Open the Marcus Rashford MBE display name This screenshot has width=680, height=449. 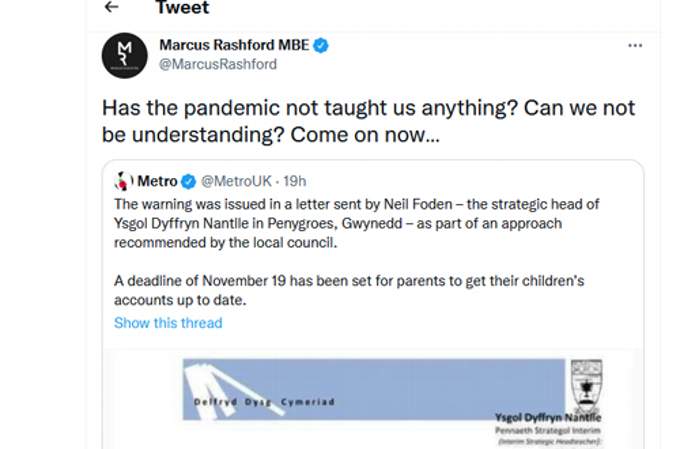[234, 45]
